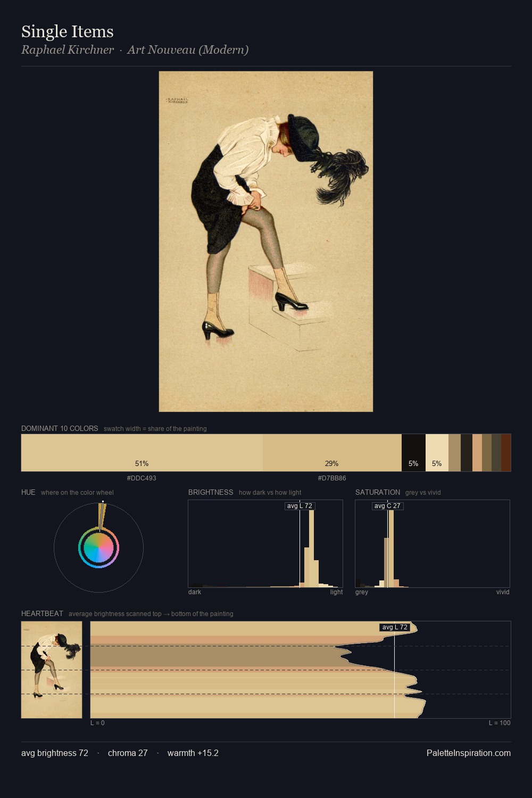
Task: Click the "Art Nouveau (Modern)" style label
Action: 188,50
